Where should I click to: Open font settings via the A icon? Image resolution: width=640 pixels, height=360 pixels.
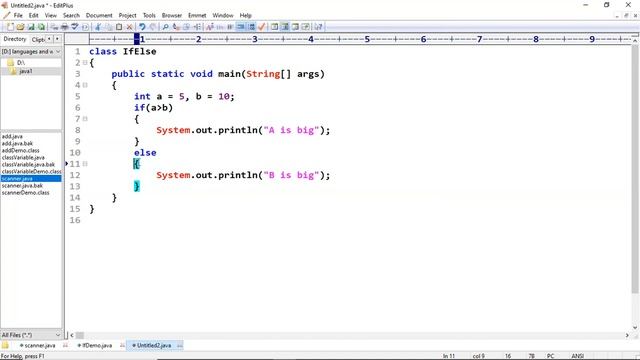pyautogui.click(x=210, y=27)
